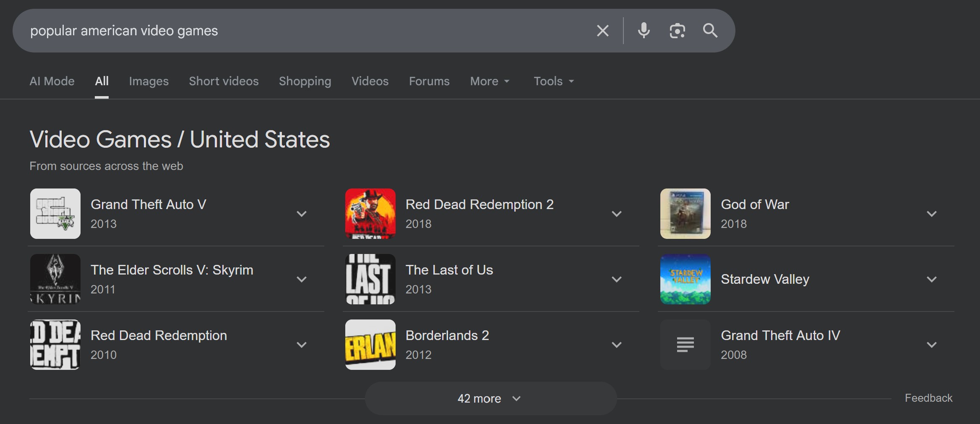
Task: Click the God of War cover thumbnail
Action: (685, 214)
